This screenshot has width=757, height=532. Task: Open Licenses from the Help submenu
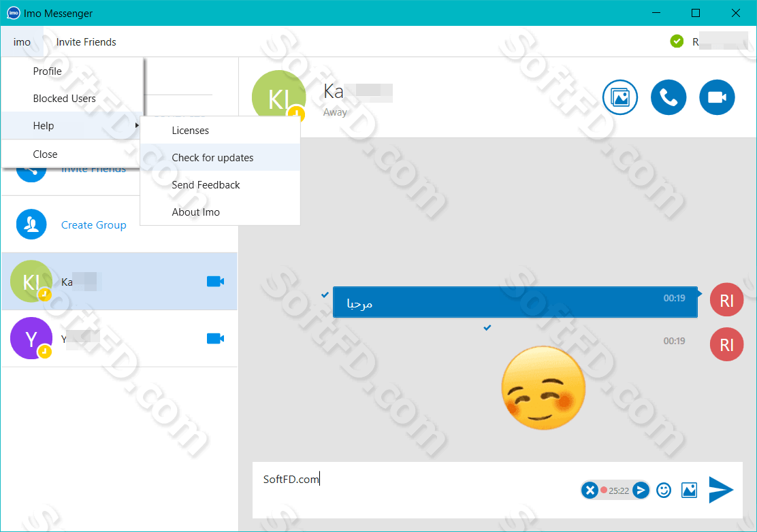[x=220, y=131]
